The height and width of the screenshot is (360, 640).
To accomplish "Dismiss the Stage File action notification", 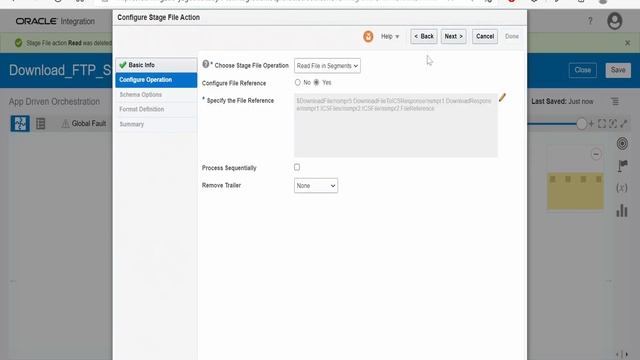I will click(627, 43).
